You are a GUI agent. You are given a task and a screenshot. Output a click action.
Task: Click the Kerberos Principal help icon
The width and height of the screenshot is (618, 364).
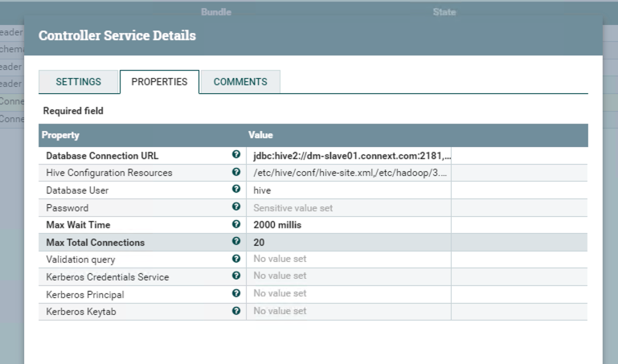236,293
